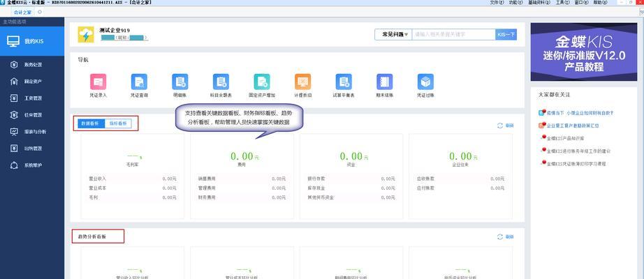Screen dimensions: 644x279
Task: Open the 我的KIS home section
Action: click(32, 41)
